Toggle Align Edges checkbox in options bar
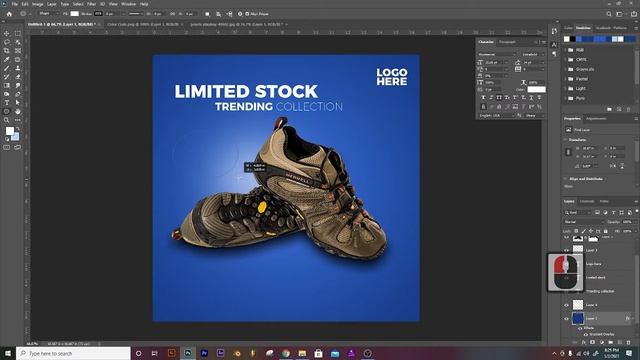640x360 pixels. (247, 14)
